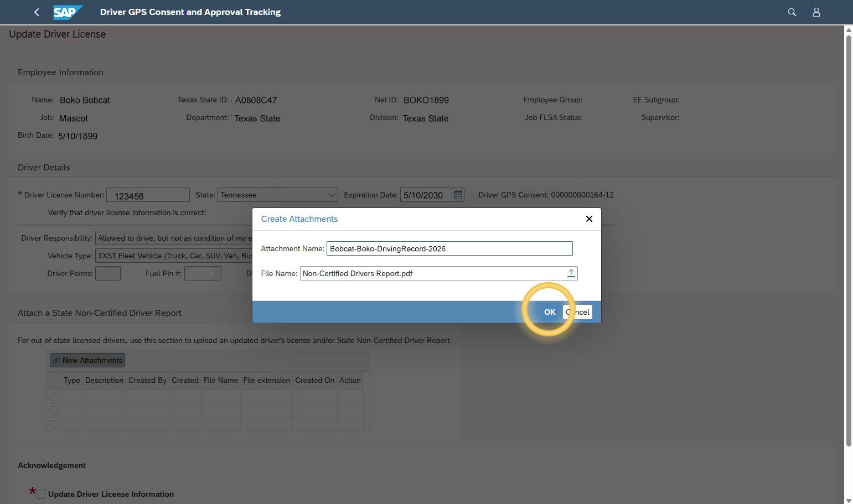The image size is (853, 504).
Task: Click inside the Attachment Name field
Action: click(x=449, y=248)
